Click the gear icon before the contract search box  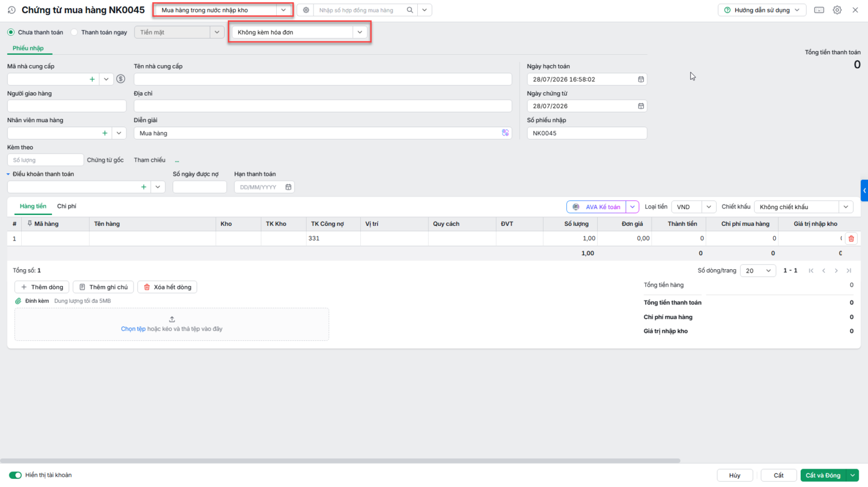(x=306, y=10)
